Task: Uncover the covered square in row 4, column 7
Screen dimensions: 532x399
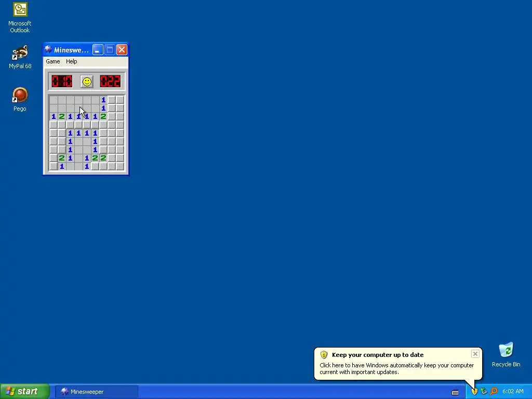Action: click(x=103, y=125)
